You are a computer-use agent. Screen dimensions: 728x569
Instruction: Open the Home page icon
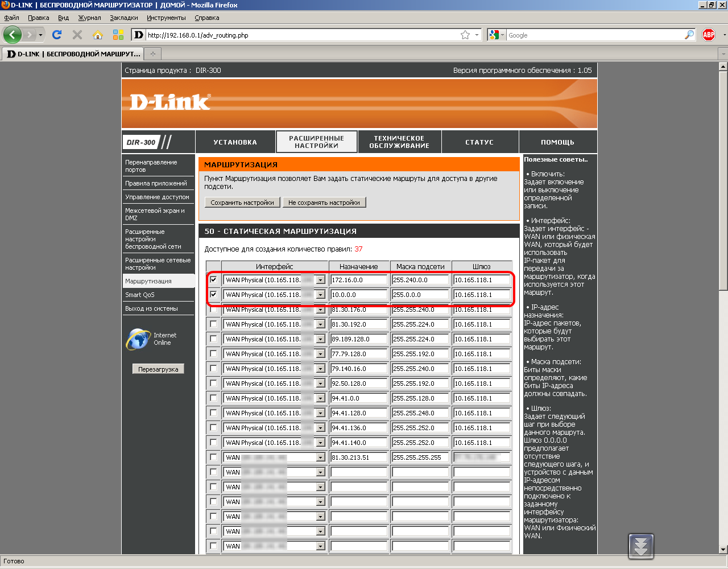click(x=98, y=35)
